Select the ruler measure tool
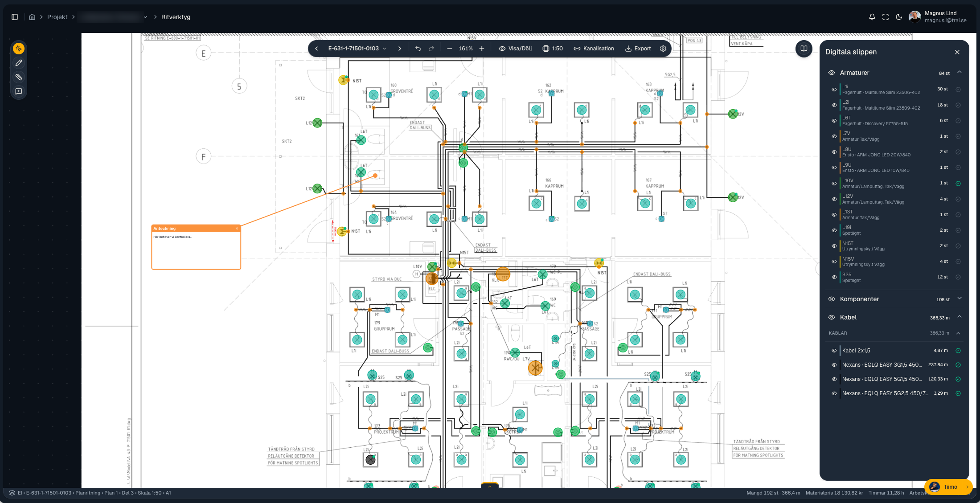The height and width of the screenshot is (503, 980). coord(19,77)
